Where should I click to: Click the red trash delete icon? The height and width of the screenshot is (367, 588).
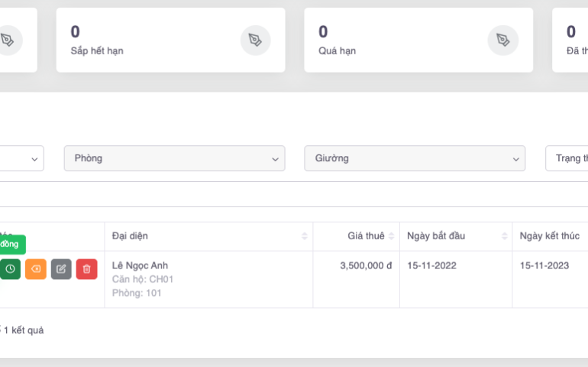point(86,269)
